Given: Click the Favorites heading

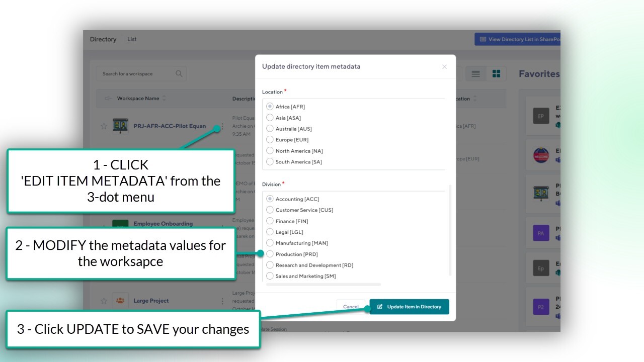Looking at the screenshot, I should [x=539, y=74].
